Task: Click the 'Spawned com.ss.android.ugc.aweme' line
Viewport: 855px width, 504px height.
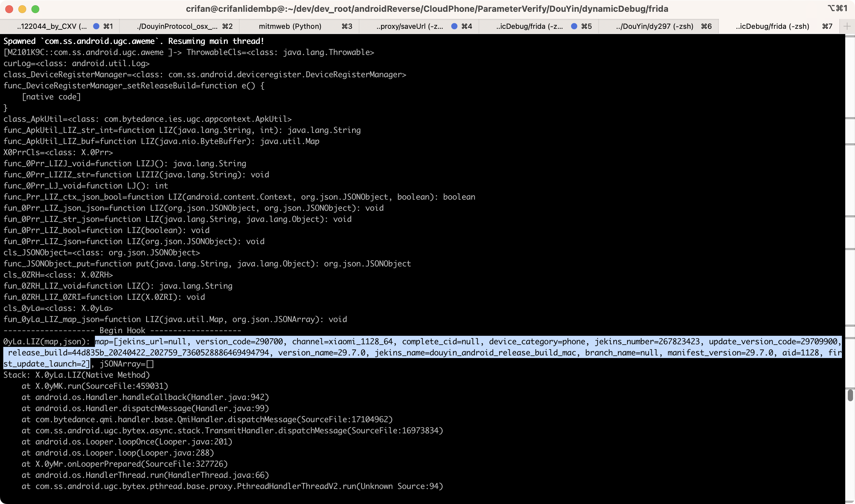Action: point(134,41)
